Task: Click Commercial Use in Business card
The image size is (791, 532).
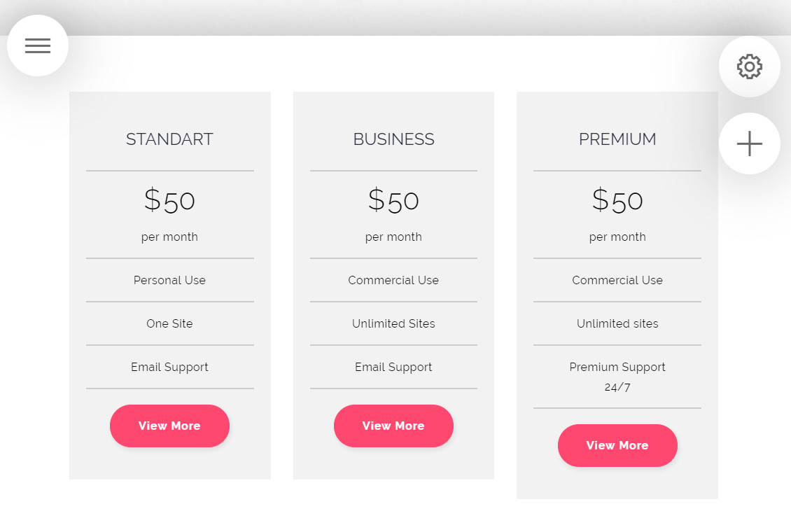Action: 393,280
